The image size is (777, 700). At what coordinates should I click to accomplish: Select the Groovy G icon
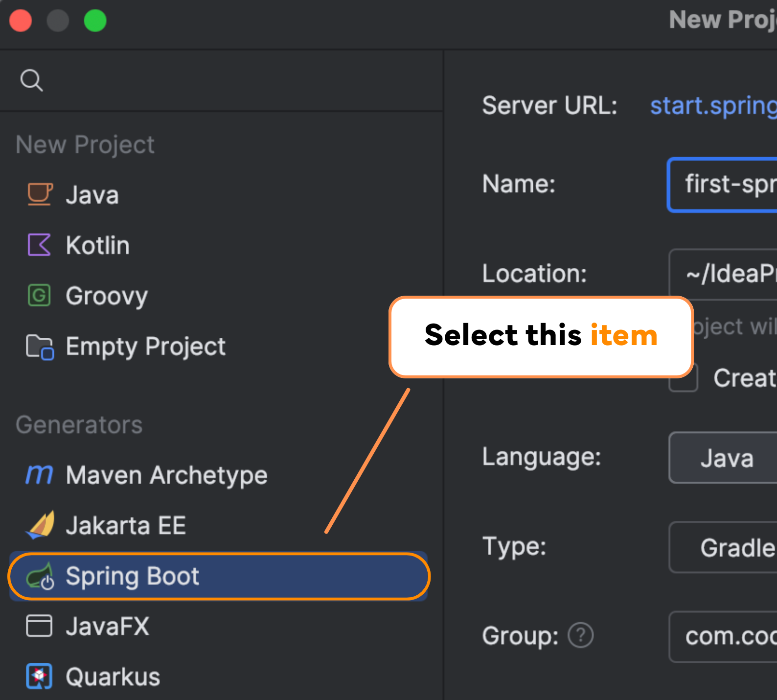(x=39, y=295)
